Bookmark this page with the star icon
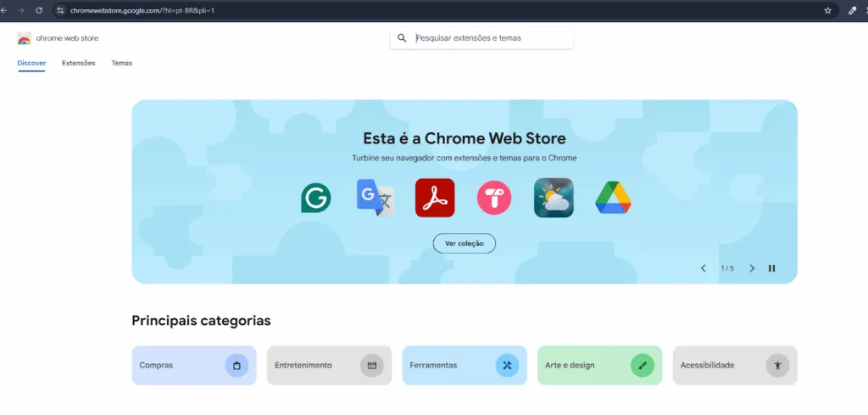This screenshot has height=415, width=868. 827,10
